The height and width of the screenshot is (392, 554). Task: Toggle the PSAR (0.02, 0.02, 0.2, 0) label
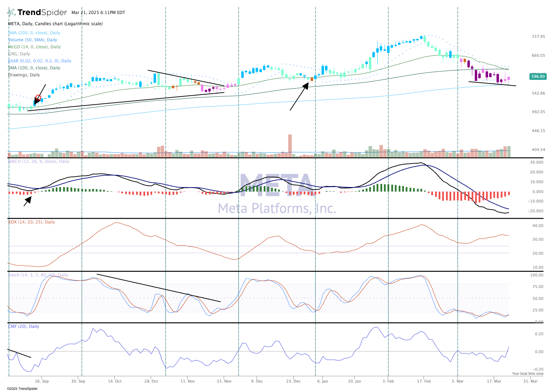point(40,61)
